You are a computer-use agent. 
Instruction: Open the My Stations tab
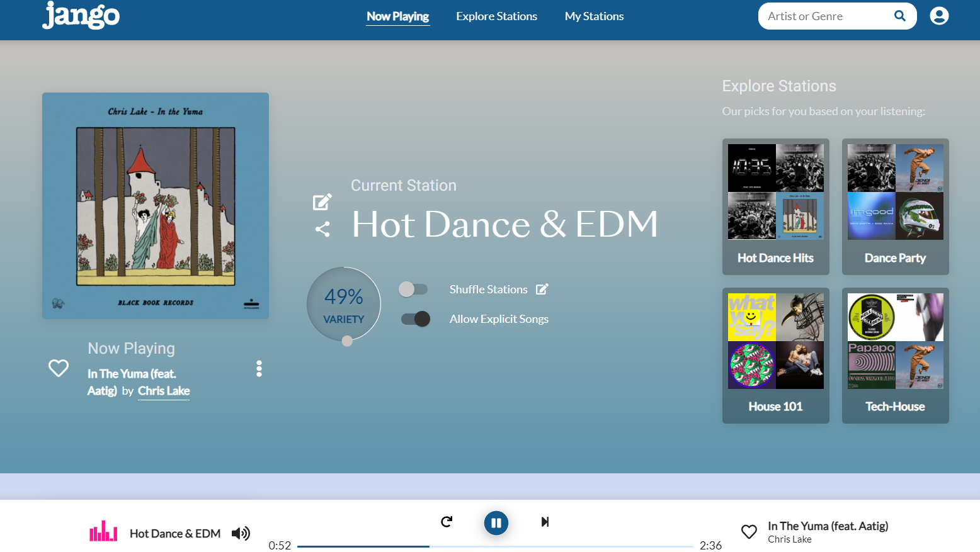coord(595,16)
